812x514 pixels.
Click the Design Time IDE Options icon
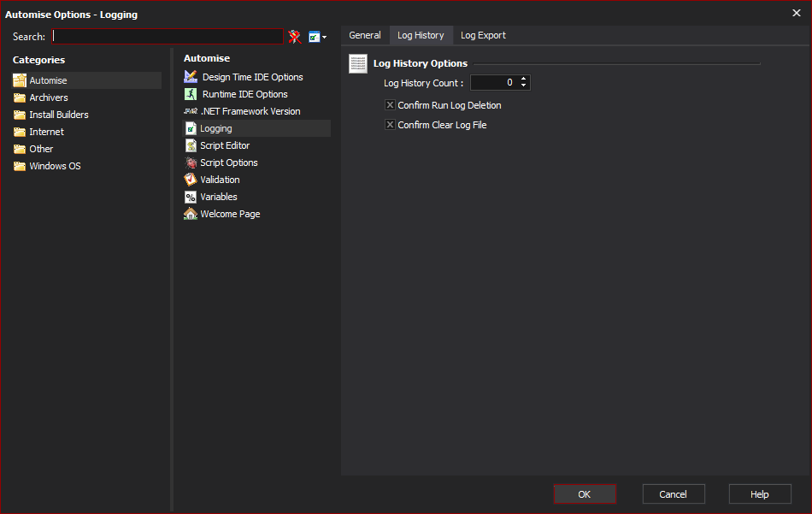tap(191, 77)
